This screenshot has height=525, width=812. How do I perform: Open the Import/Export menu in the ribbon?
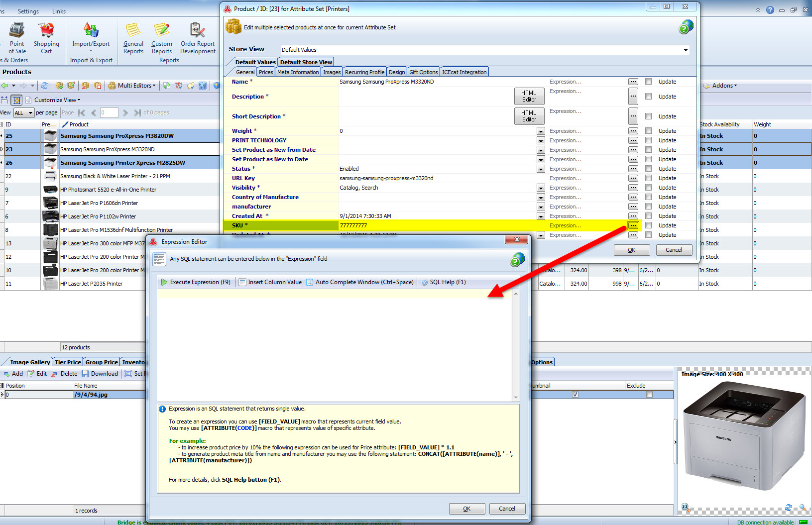(x=91, y=37)
